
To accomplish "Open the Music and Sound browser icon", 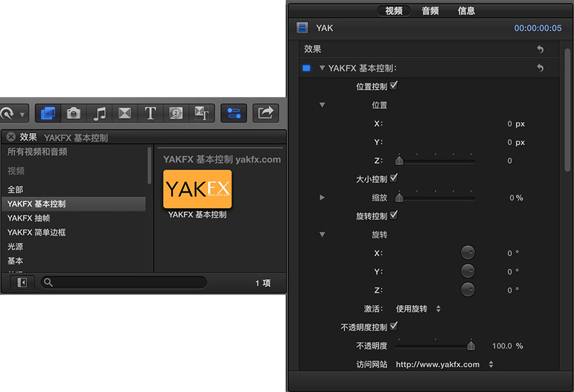I will point(99,113).
